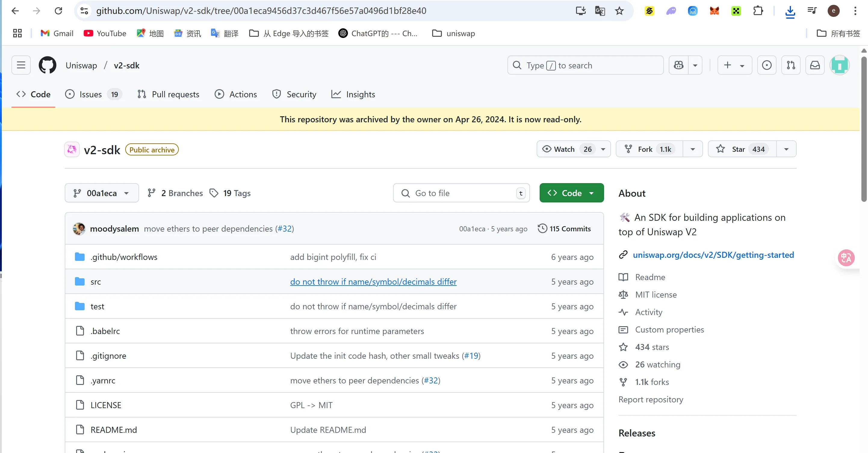The width and height of the screenshot is (868, 453).
Task: Open the hamburger navigation menu
Action: coord(21,65)
